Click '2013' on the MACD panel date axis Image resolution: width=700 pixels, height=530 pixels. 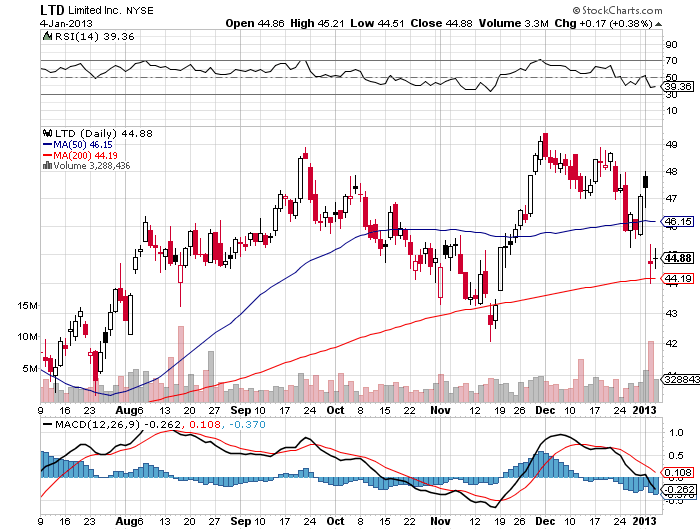(645, 521)
